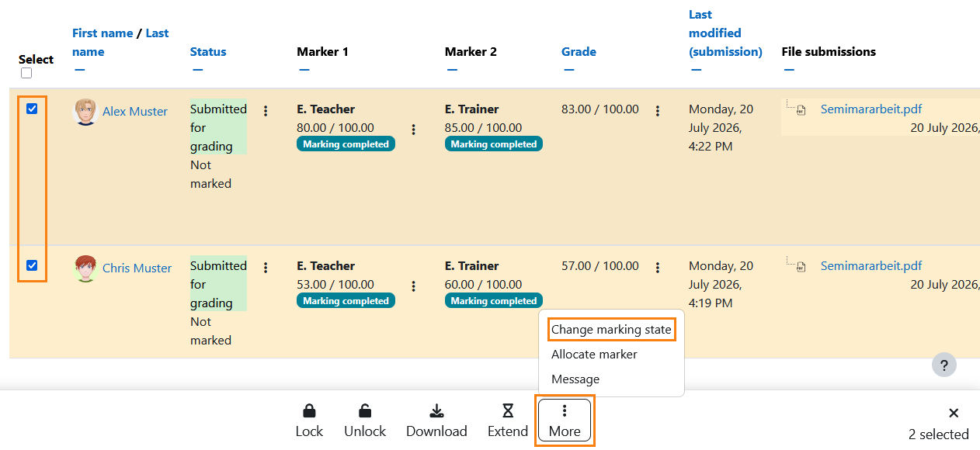The image size is (980, 450).
Task: Collapse the First name / Last name column
Action: tap(79, 70)
